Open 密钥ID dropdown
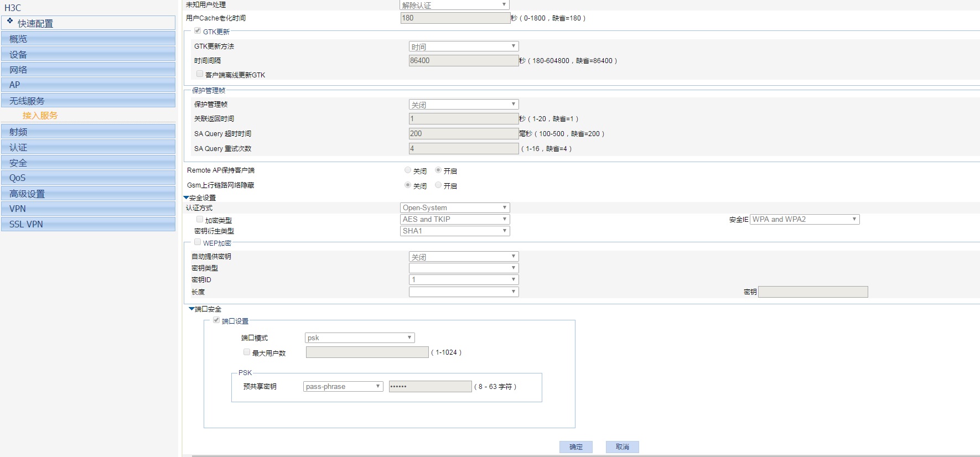The width and height of the screenshot is (980, 457). [x=464, y=279]
